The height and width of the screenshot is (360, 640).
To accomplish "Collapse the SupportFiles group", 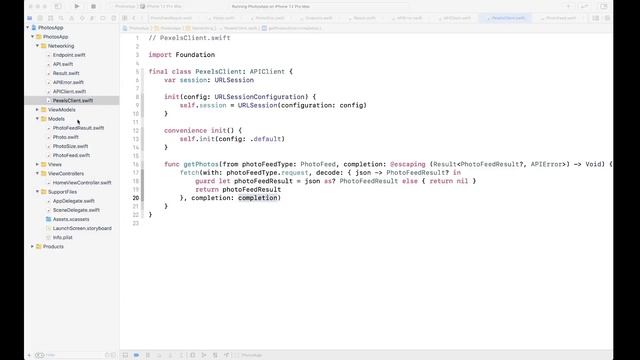I will [37, 191].
